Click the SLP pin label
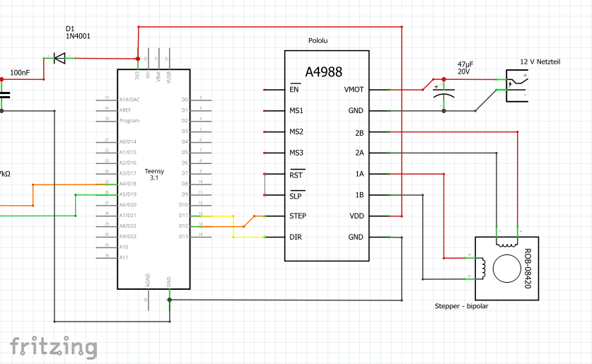The width and height of the screenshot is (592, 364). pyautogui.click(x=296, y=196)
